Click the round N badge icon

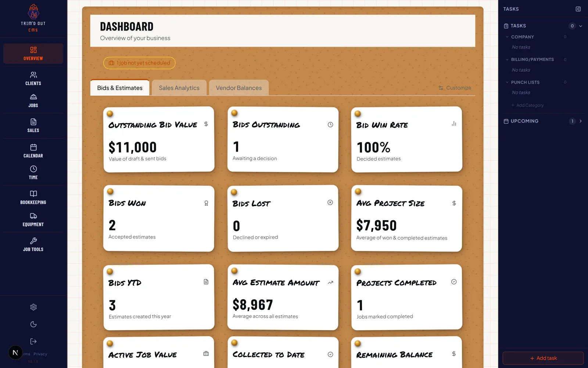pos(15,353)
